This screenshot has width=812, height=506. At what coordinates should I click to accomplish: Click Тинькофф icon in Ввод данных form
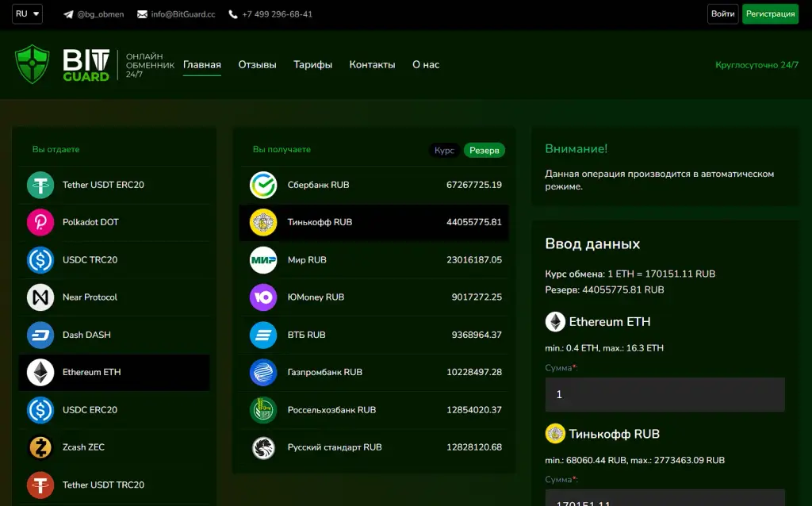click(555, 434)
